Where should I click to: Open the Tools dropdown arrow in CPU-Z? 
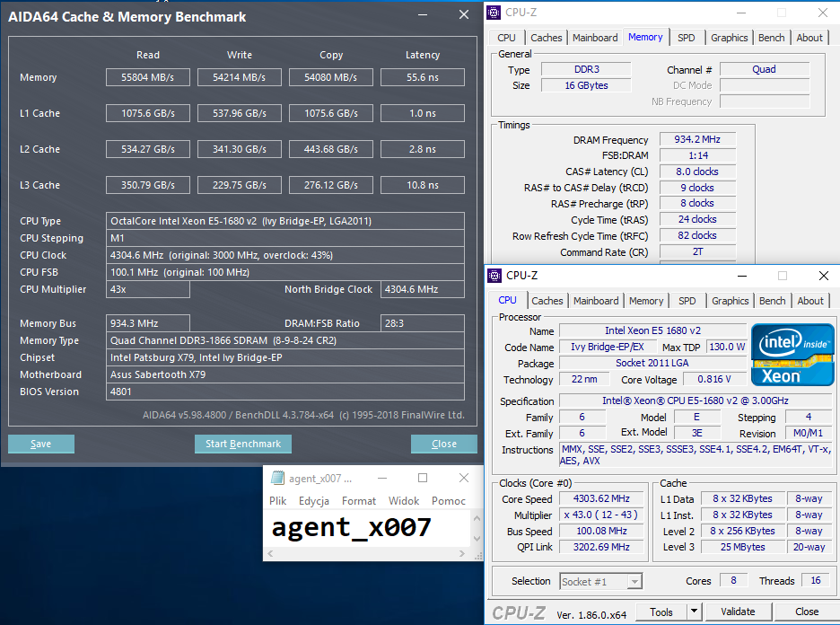pyautogui.click(x=694, y=612)
